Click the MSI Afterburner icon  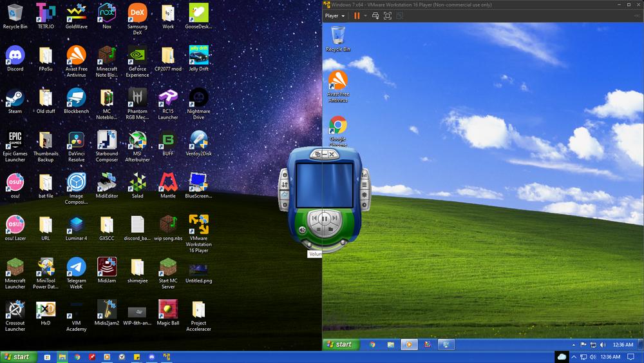137,146
